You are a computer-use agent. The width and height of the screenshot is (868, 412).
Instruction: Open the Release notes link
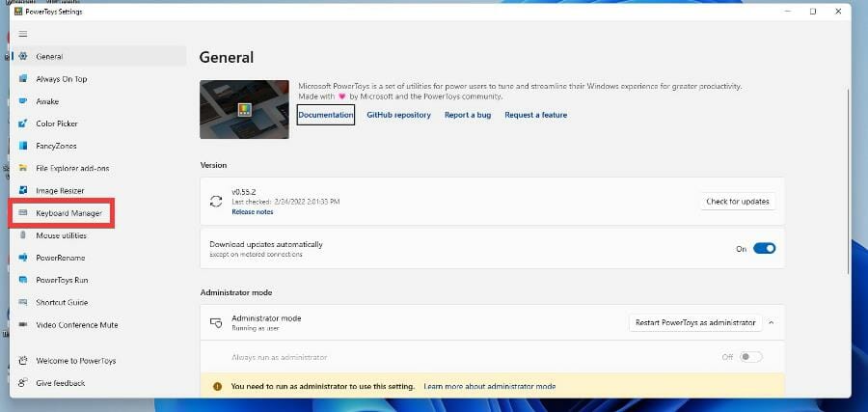pos(253,211)
